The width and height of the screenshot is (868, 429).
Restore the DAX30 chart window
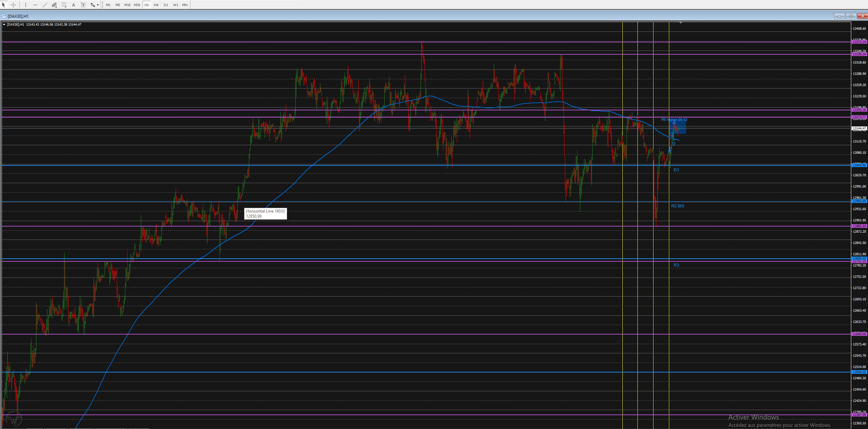coord(851,16)
